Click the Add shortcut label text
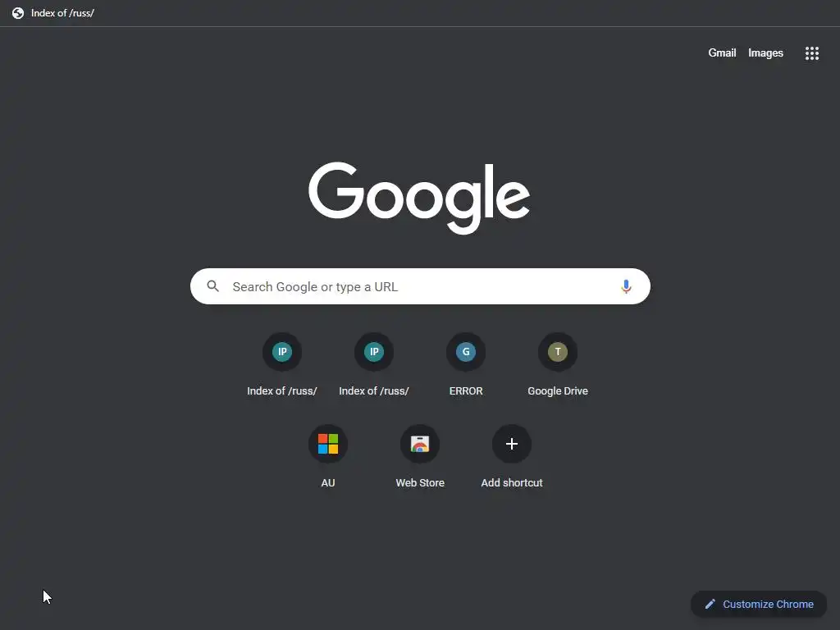Image resolution: width=840 pixels, height=630 pixels. 512,482
